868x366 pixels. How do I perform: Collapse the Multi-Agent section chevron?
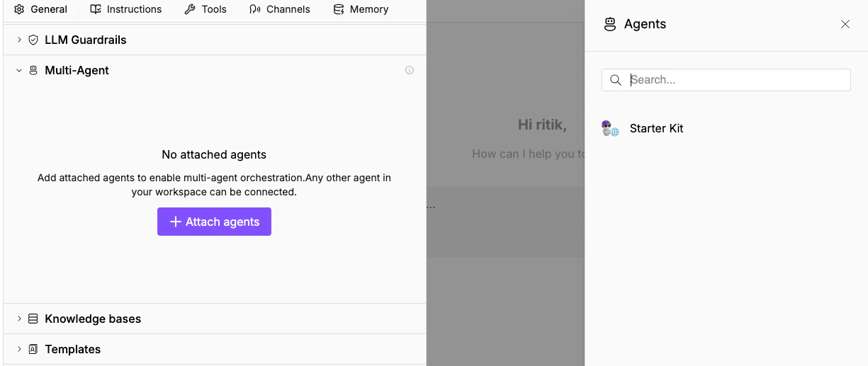pos(19,70)
